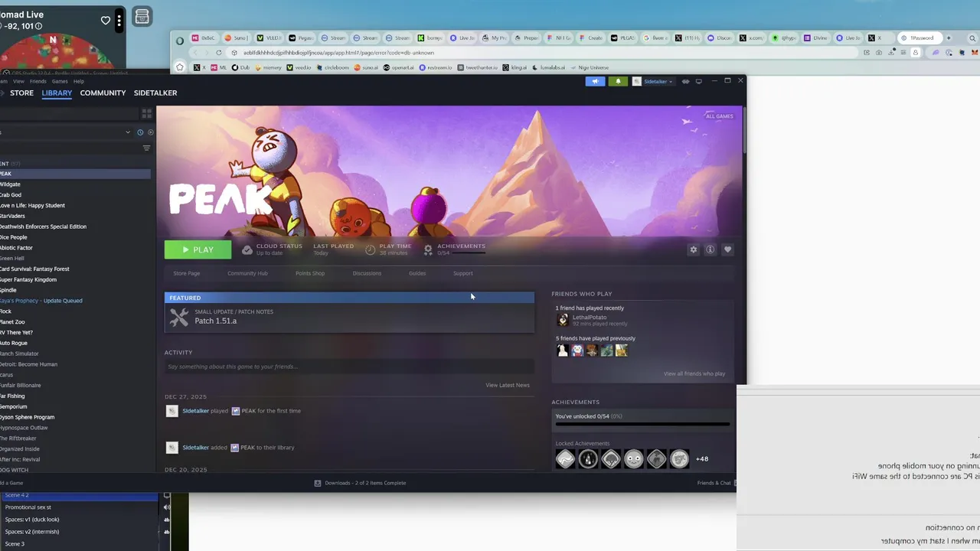Click the achievements progress bar
The width and height of the screenshot is (980, 551).
pyautogui.click(x=642, y=423)
